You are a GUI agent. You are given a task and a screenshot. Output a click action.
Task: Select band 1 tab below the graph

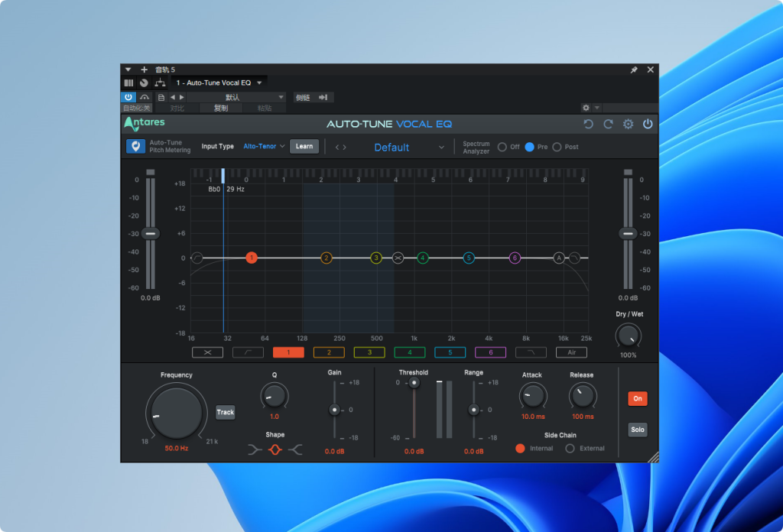pyautogui.click(x=288, y=352)
